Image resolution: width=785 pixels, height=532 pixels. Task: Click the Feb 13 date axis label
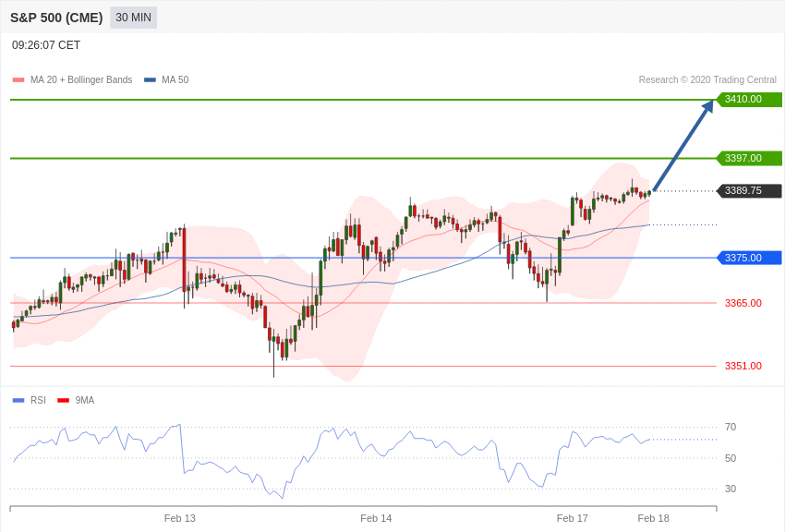tap(180, 518)
